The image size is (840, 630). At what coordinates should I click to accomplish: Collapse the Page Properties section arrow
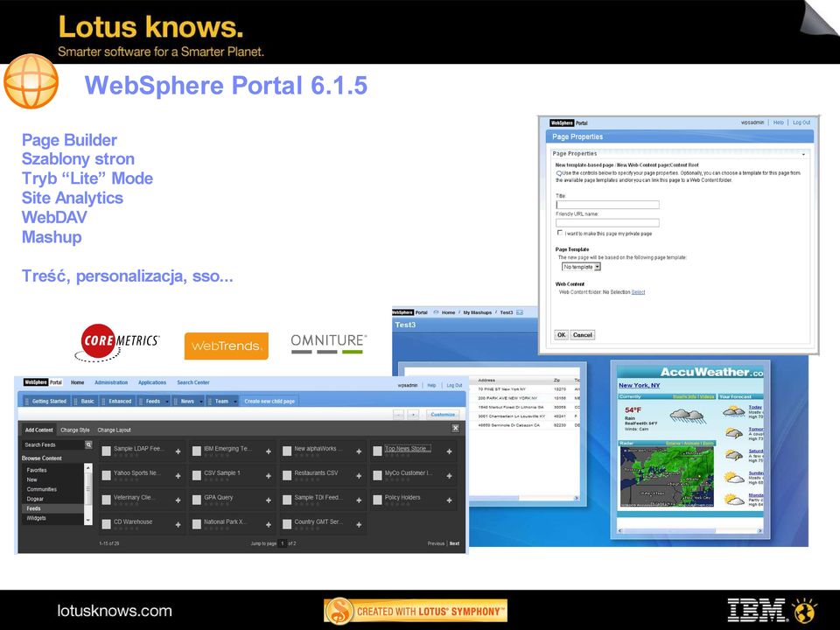pyautogui.click(x=803, y=154)
